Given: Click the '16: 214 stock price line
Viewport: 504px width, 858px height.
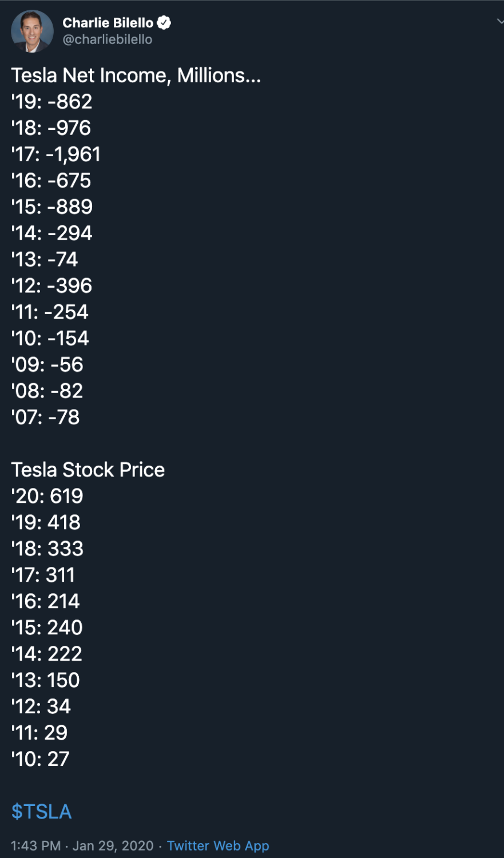Looking at the screenshot, I should point(46,601).
